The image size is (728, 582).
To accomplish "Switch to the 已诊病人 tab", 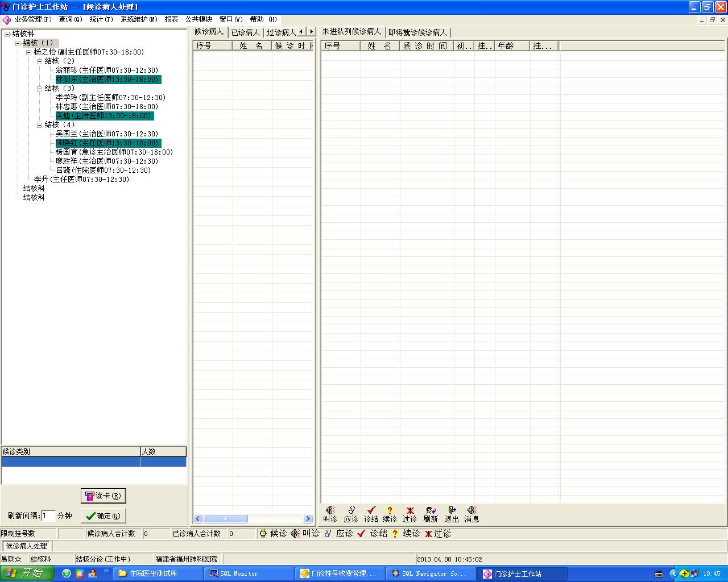I will (246, 32).
